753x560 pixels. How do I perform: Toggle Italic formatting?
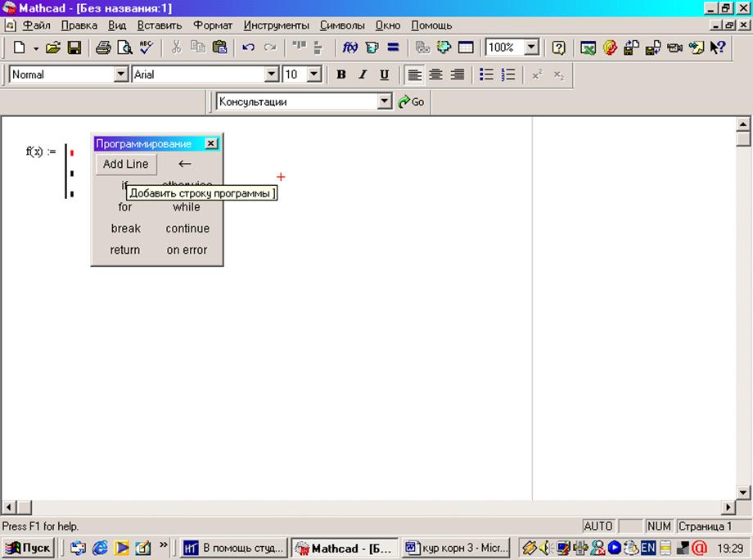click(363, 75)
